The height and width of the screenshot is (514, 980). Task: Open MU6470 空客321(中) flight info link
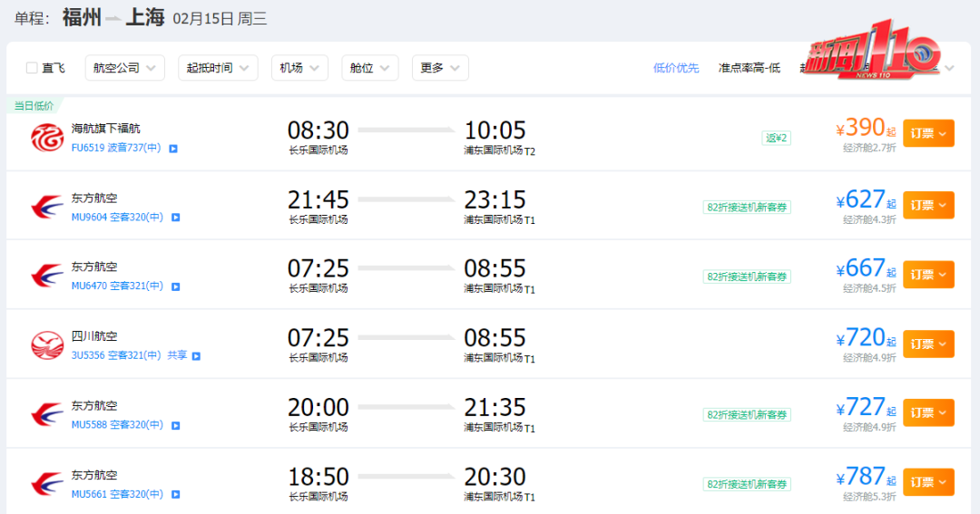point(117,286)
